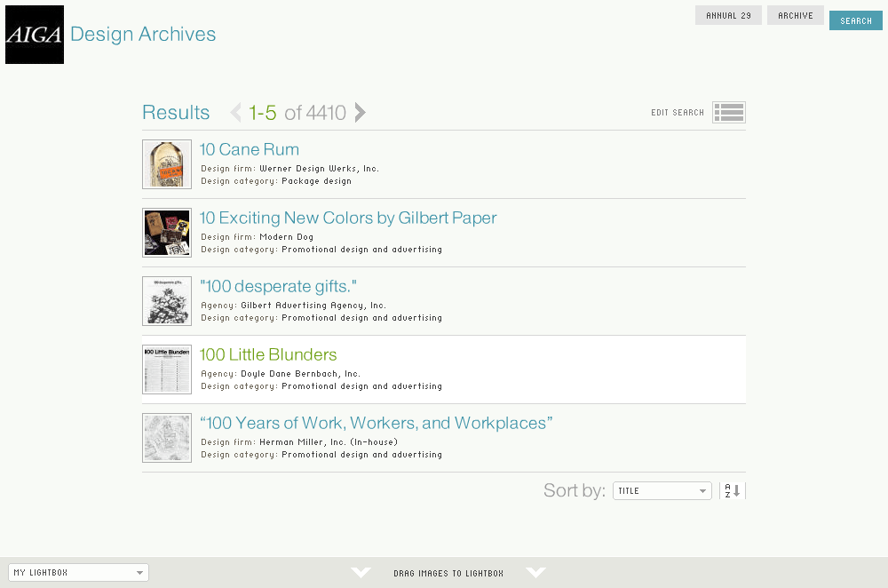Screen dimensions: 888x588
Task: Click 100 Years of Work thumbnail
Action: 167,438
